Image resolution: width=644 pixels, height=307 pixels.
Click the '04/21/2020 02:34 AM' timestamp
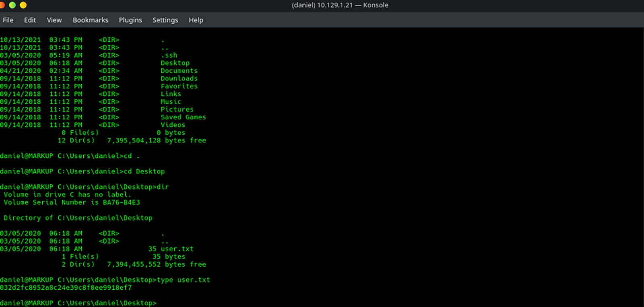(x=41, y=71)
